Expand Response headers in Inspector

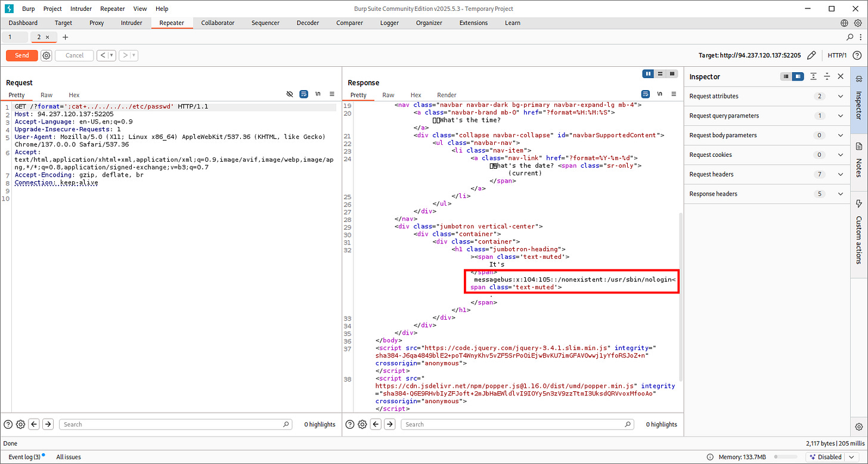pyautogui.click(x=841, y=194)
